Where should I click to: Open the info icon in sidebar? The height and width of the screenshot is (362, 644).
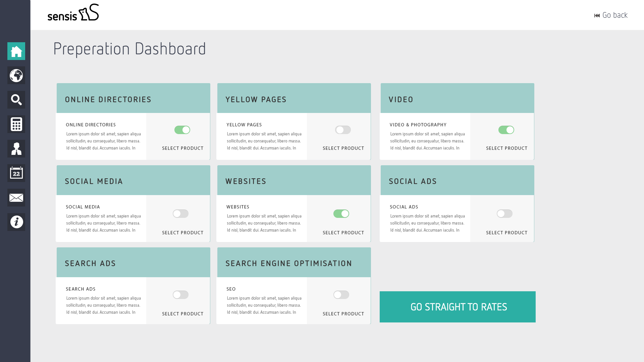click(16, 222)
